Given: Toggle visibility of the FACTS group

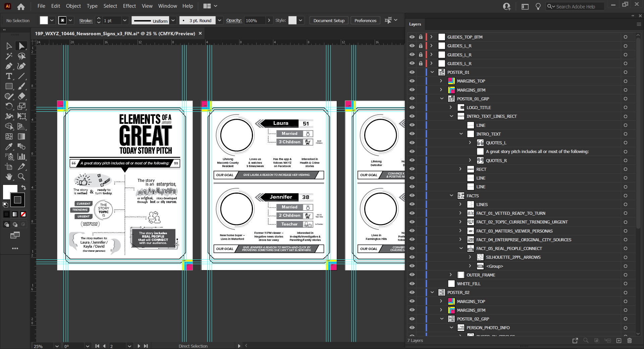Looking at the screenshot, I should [x=412, y=196].
